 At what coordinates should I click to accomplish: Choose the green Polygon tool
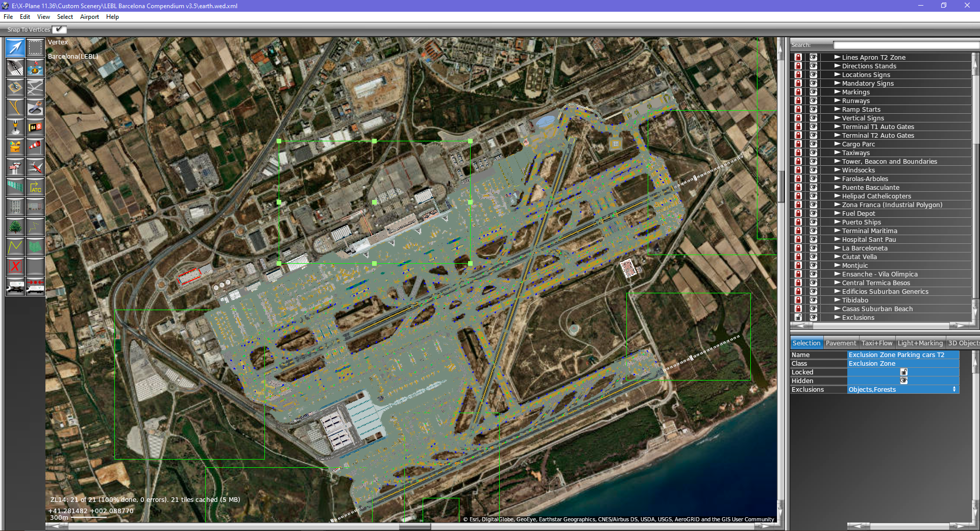click(x=35, y=247)
